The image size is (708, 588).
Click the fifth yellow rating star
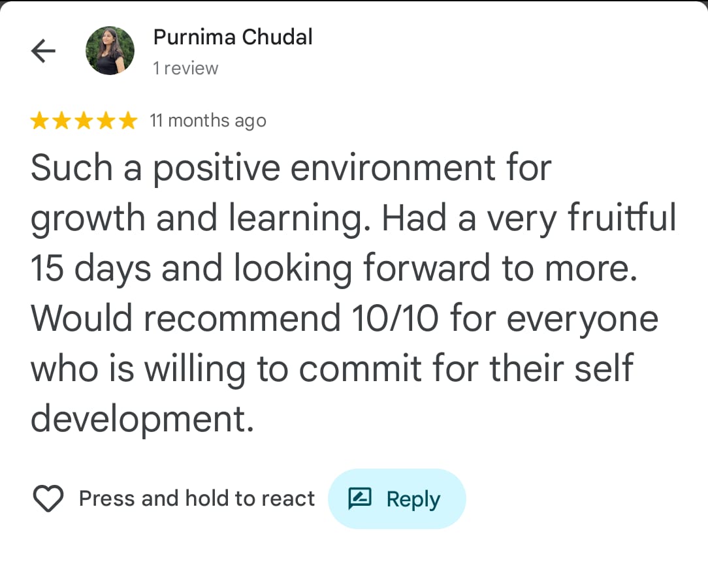(x=128, y=121)
